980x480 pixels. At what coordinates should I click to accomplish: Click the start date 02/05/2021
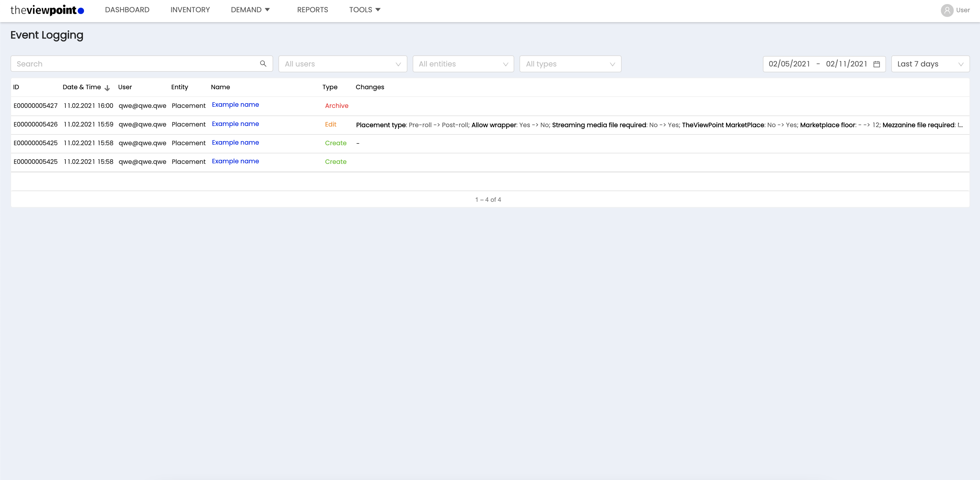pos(789,64)
